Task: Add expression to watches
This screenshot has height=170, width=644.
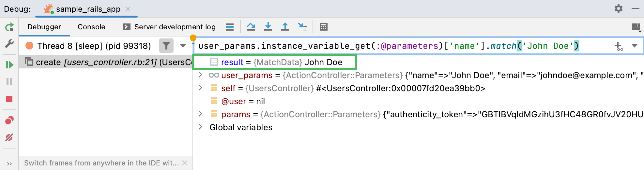Action: (x=619, y=46)
